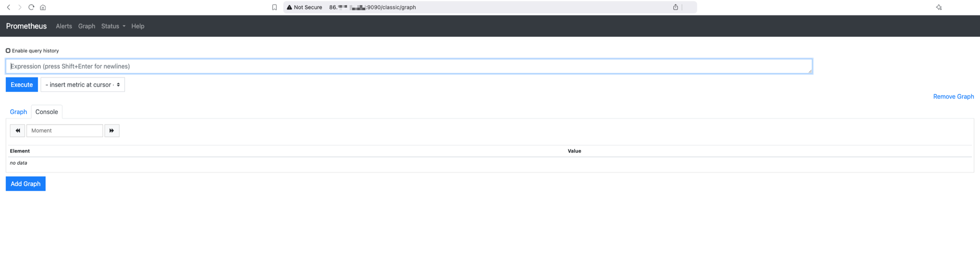
Task: Click the Remove Graph link
Action: (x=953, y=96)
